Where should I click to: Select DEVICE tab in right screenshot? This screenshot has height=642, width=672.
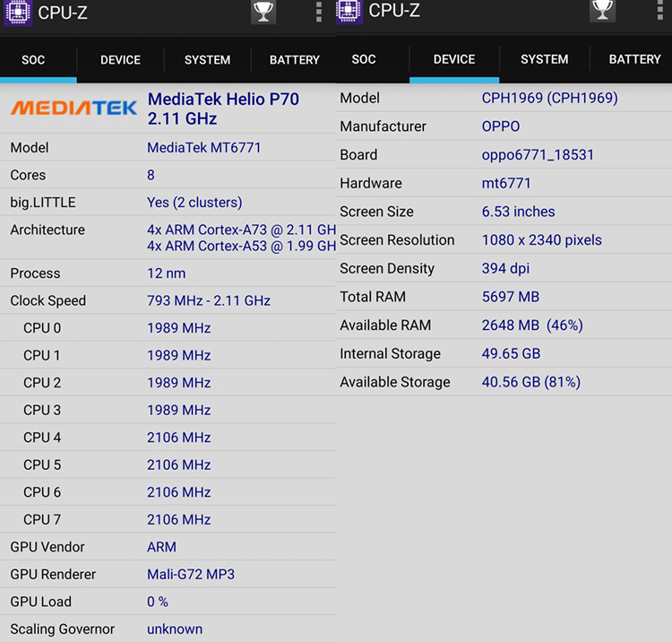[x=454, y=59]
